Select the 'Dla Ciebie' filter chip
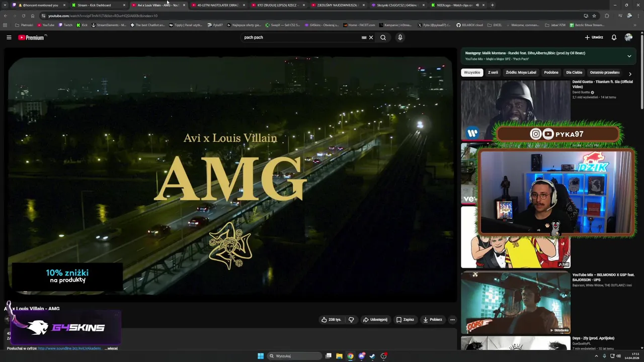 click(574, 72)
